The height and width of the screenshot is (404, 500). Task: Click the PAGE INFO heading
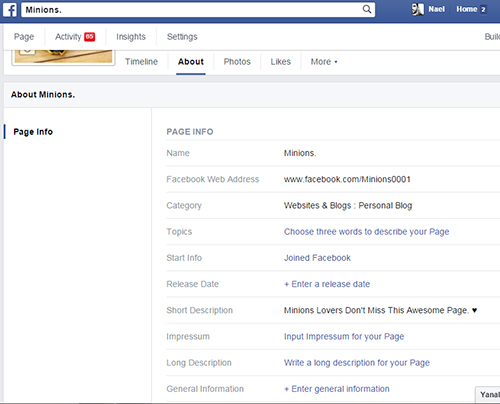click(190, 132)
